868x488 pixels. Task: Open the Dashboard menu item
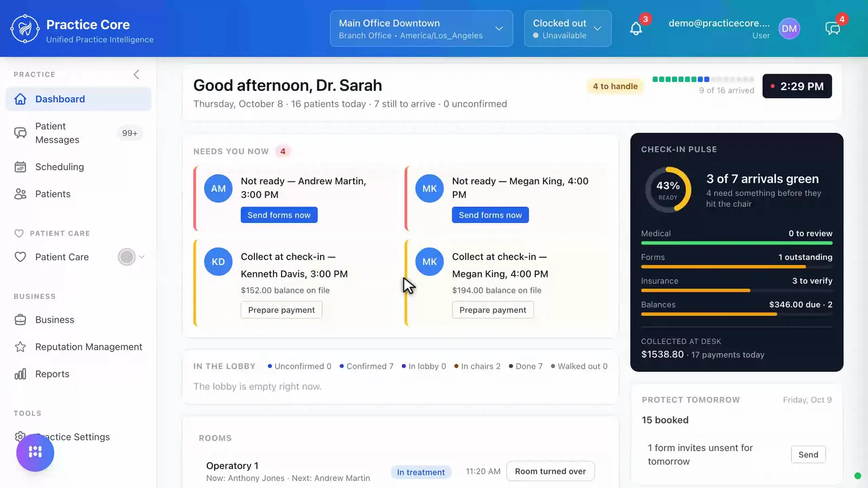pyautogui.click(x=78, y=99)
